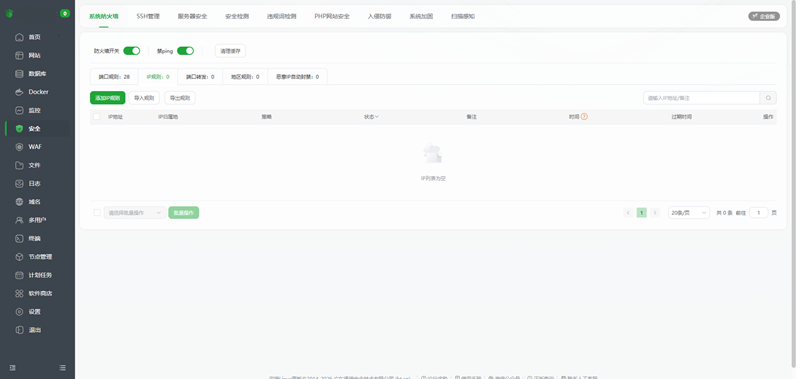Go to next page with right arrow

tap(655, 213)
